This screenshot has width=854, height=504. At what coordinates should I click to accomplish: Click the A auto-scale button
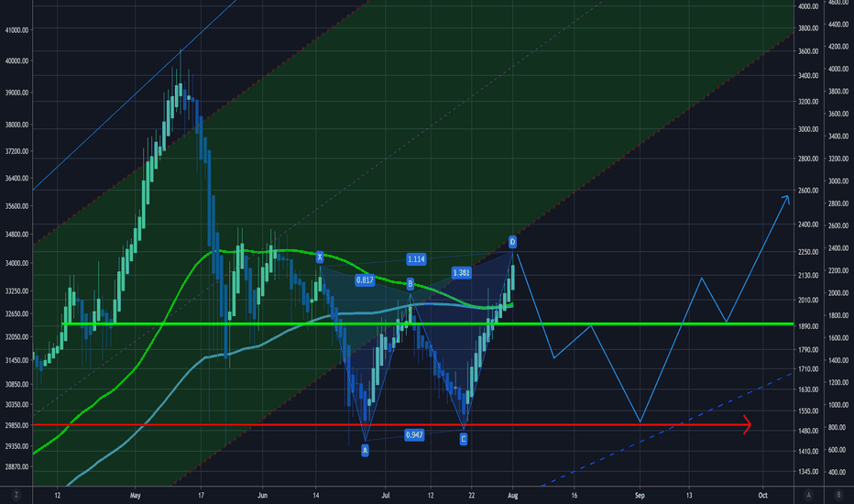click(809, 495)
